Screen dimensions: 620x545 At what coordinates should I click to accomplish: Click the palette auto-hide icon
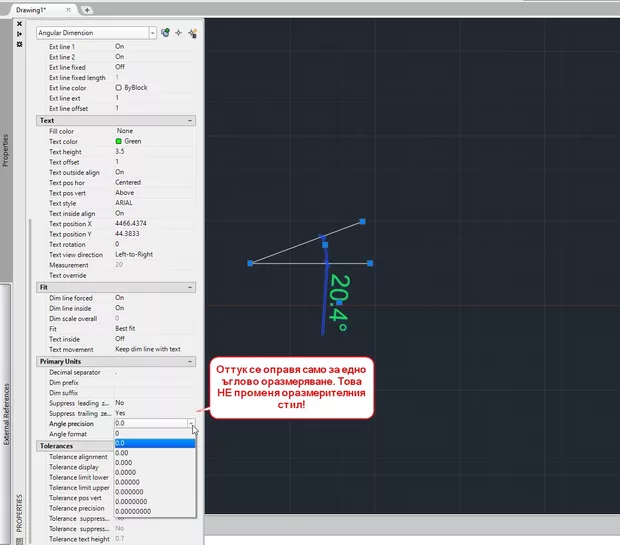click(20, 34)
